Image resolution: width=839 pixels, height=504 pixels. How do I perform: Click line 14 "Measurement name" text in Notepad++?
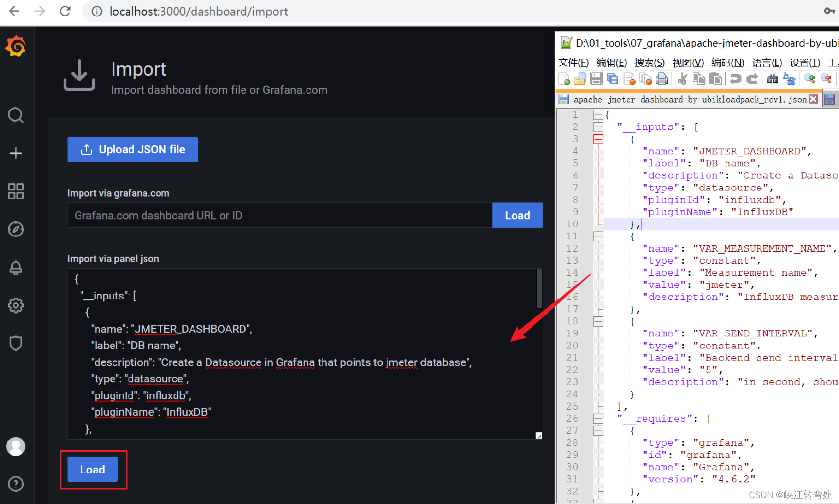756,273
